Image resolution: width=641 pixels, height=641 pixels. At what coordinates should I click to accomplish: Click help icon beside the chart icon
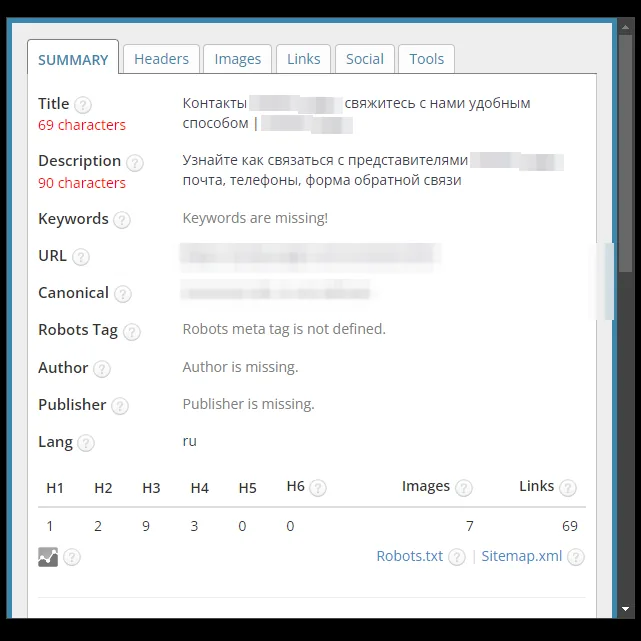(x=72, y=557)
